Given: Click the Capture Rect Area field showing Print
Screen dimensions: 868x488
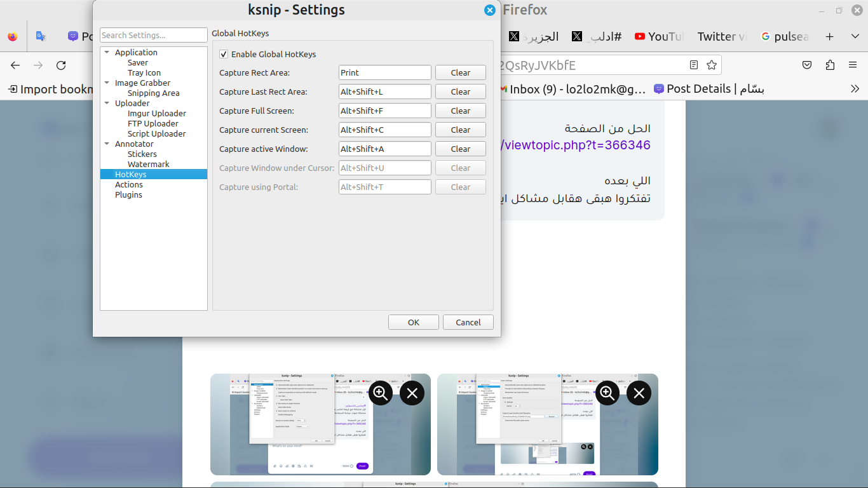Looking at the screenshot, I should (385, 72).
